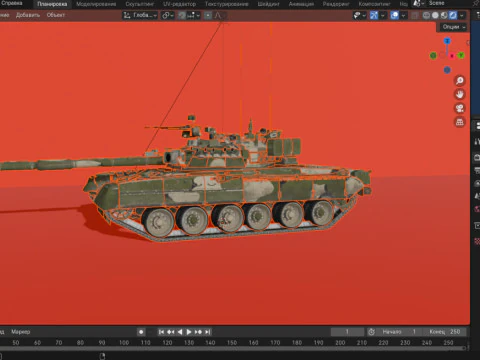Jump to next keyframe
Viewport: 480px width, 360px height.
[198, 332]
